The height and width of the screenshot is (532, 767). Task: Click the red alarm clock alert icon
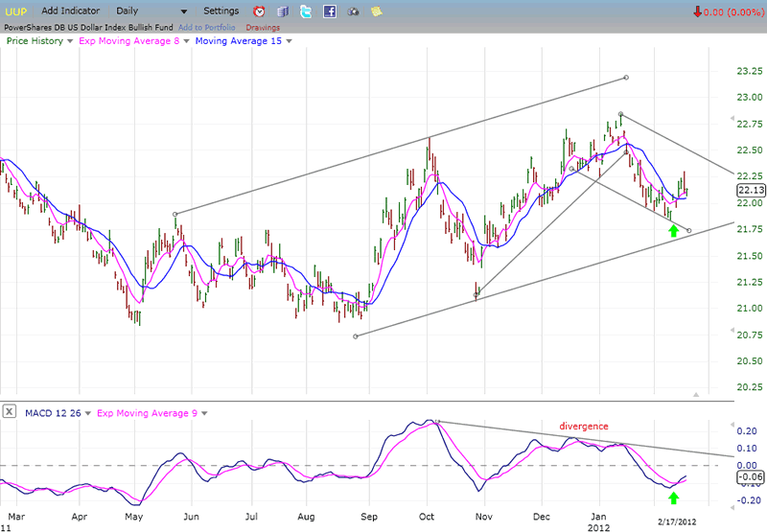pyautogui.click(x=259, y=12)
